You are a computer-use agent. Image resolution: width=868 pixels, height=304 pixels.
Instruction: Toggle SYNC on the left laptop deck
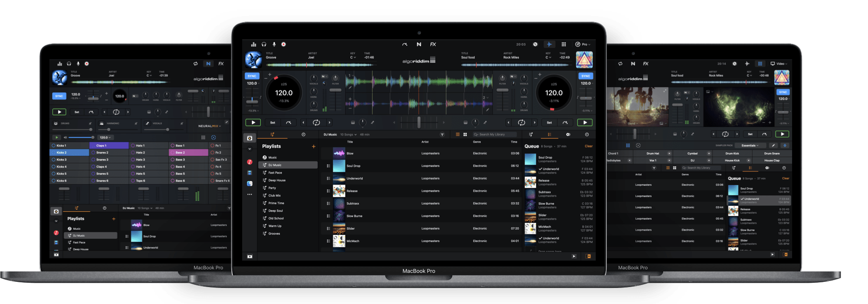tap(59, 96)
